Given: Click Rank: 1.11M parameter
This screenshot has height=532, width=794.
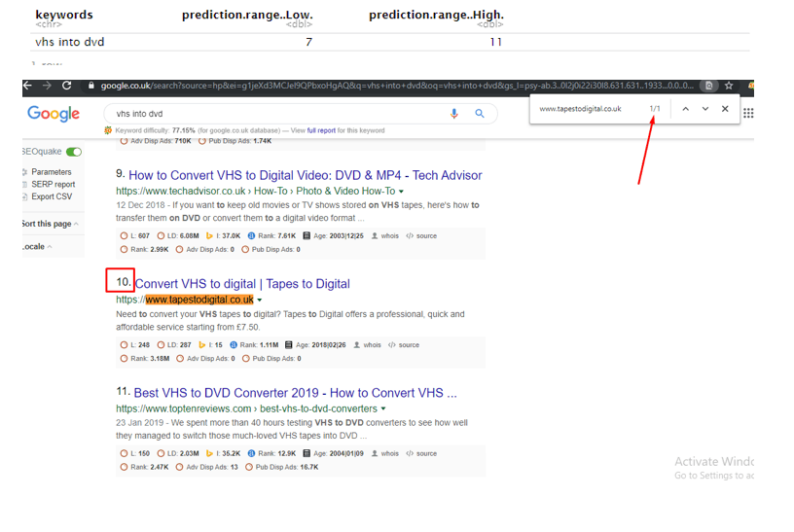Looking at the screenshot, I should pos(254,345).
